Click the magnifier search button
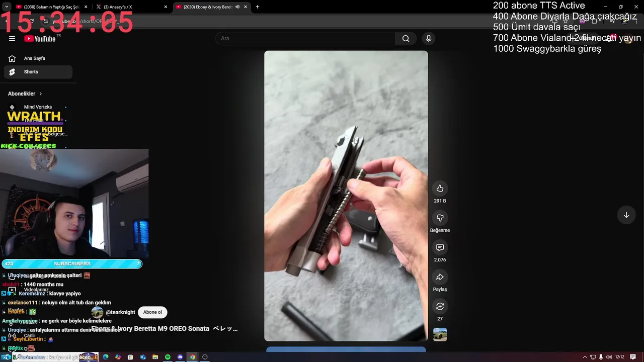Viewport: 644px width, 362px height. 406,39
